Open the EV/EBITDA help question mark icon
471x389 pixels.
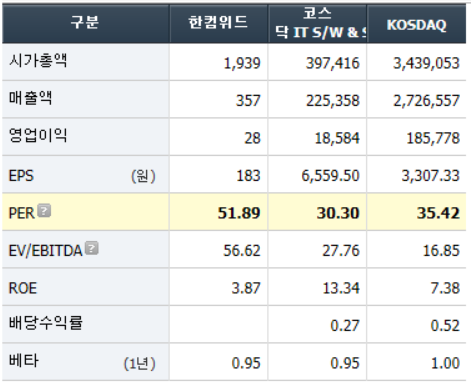92,248
